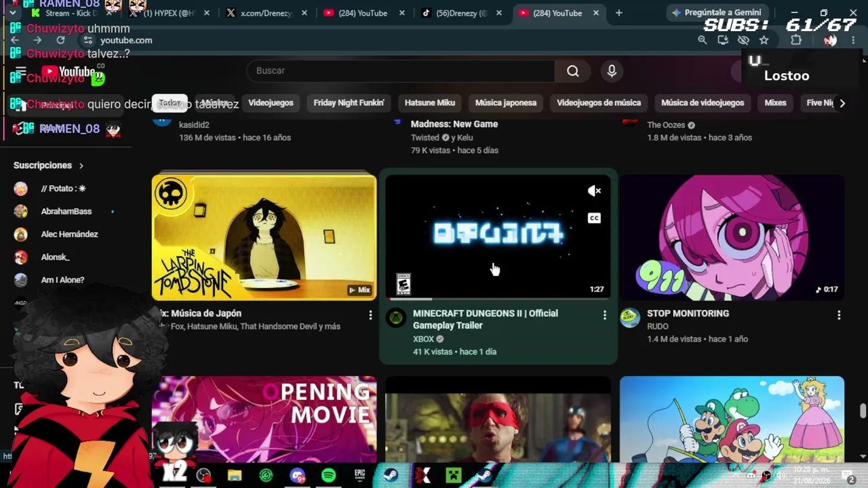Mute the Minecraft Dungeons II preview

coord(594,191)
